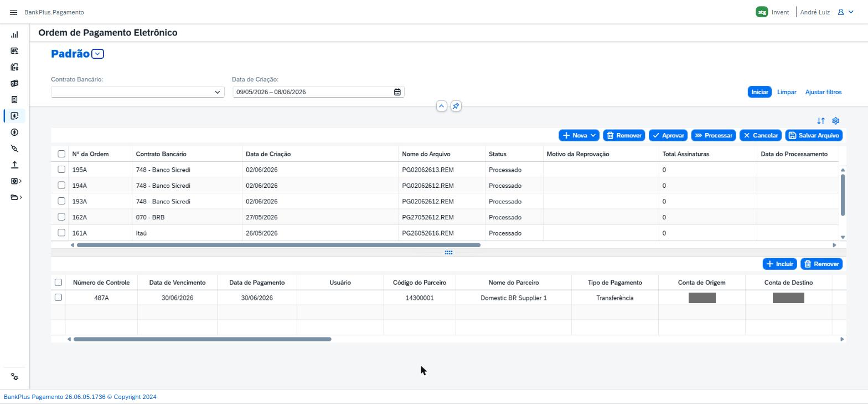Expand the Padrão view variant dropdown
This screenshot has width=868, height=404.
point(97,54)
